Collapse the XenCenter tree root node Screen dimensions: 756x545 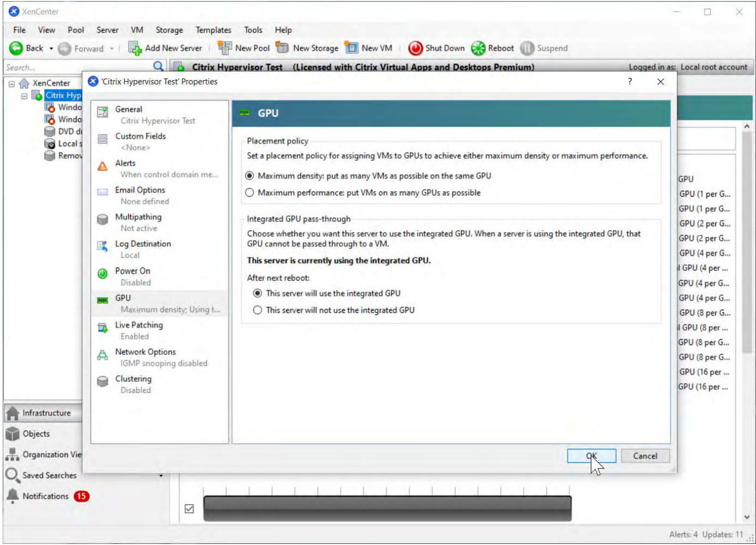(11, 84)
